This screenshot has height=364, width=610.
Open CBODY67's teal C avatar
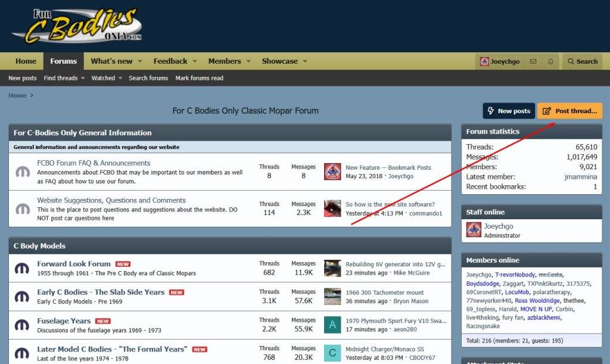[x=332, y=353]
